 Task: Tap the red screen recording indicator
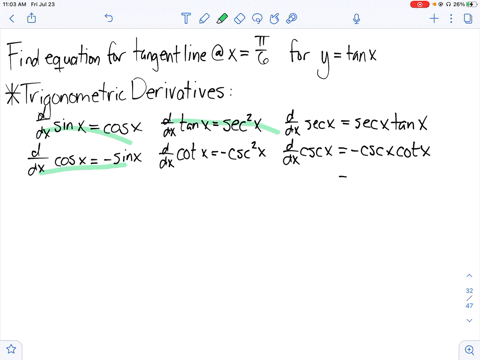point(419,4)
